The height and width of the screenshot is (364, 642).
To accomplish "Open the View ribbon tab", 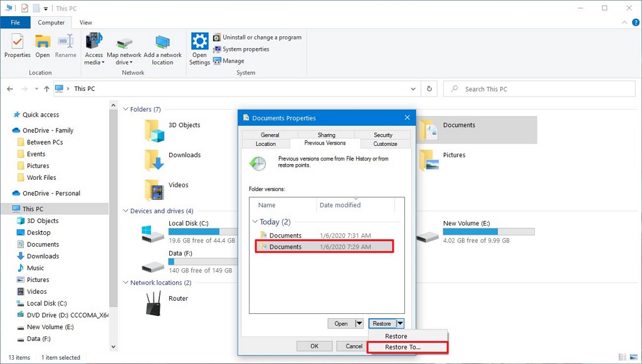I will (85, 23).
